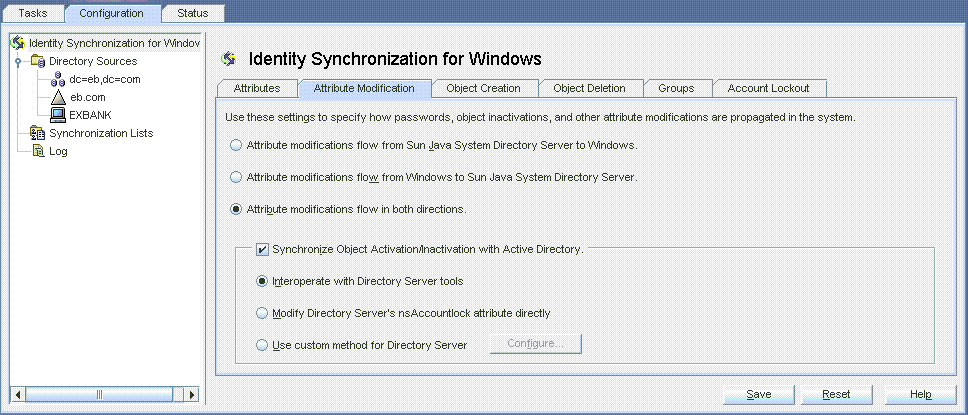
Task: Click the tree scrollbar right arrow
Action: click(193, 394)
